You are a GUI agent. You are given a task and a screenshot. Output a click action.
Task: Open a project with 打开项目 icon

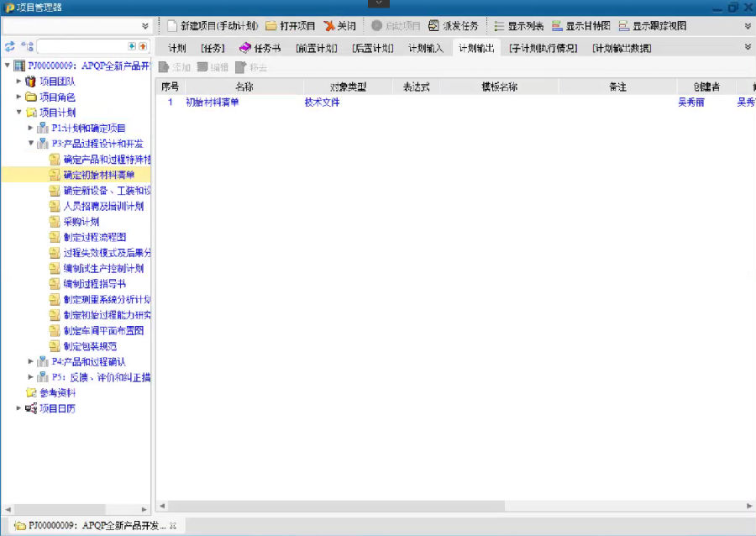[271, 26]
